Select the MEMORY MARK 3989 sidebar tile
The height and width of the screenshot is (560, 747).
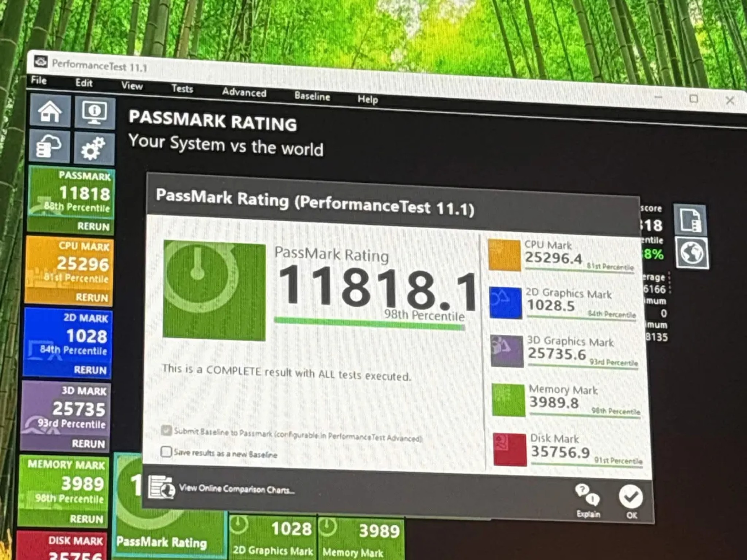coord(63,482)
